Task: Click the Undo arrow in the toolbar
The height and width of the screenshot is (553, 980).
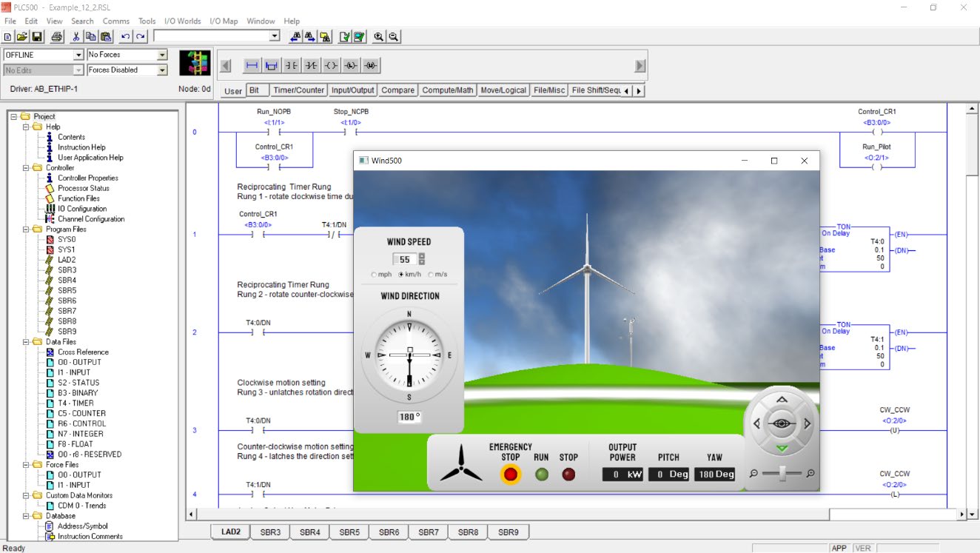Action: click(125, 36)
